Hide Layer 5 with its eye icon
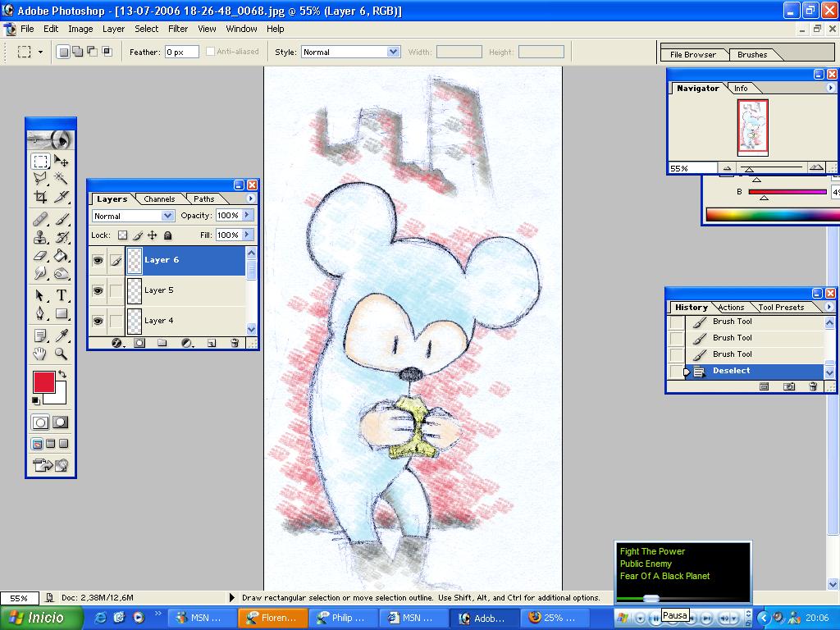 pos(98,291)
